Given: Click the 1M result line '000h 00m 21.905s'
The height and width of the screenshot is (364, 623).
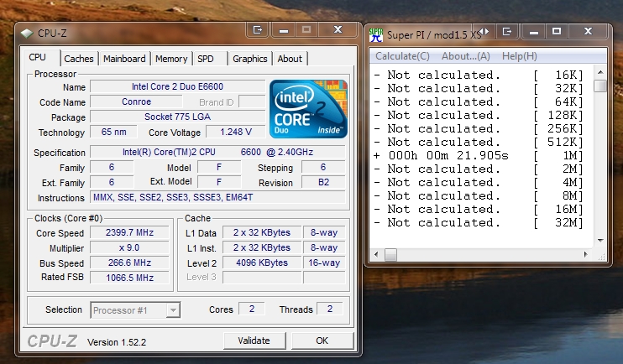Looking at the screenshot, I should point(479,156).
